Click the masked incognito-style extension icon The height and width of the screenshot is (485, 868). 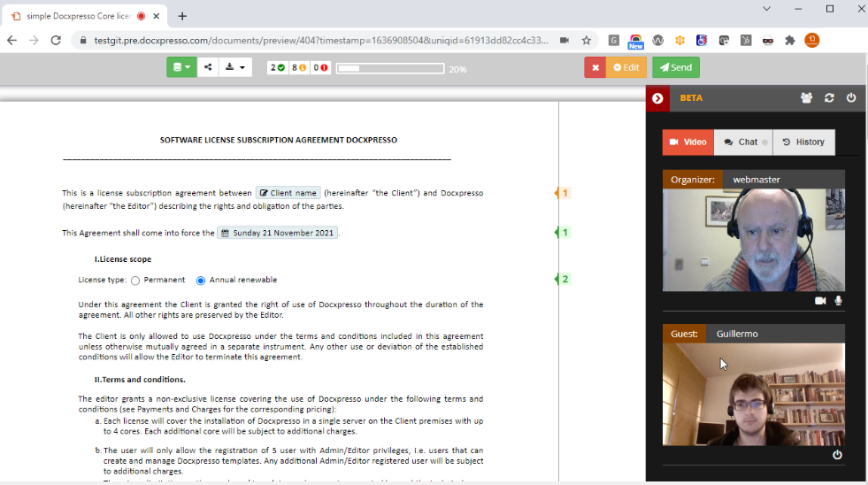click(768, 41)
